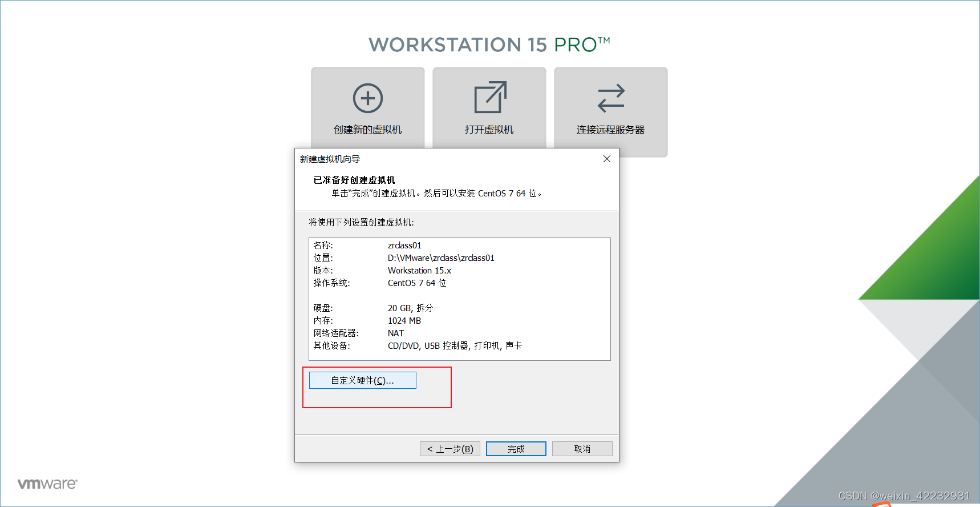Click the 连接远程服务器 tile label
980x507 pixels.
click(x=611, y=130)
